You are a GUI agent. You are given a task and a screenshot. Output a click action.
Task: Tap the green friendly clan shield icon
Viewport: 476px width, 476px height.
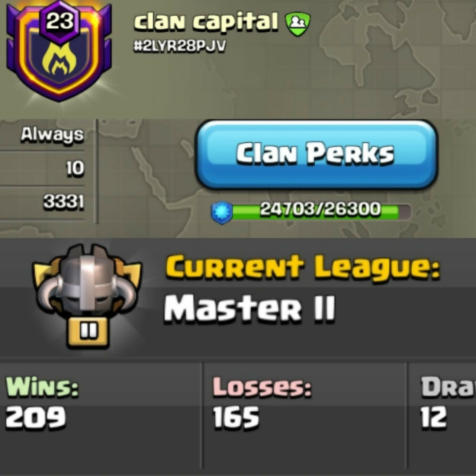click(x=298, y=25)
